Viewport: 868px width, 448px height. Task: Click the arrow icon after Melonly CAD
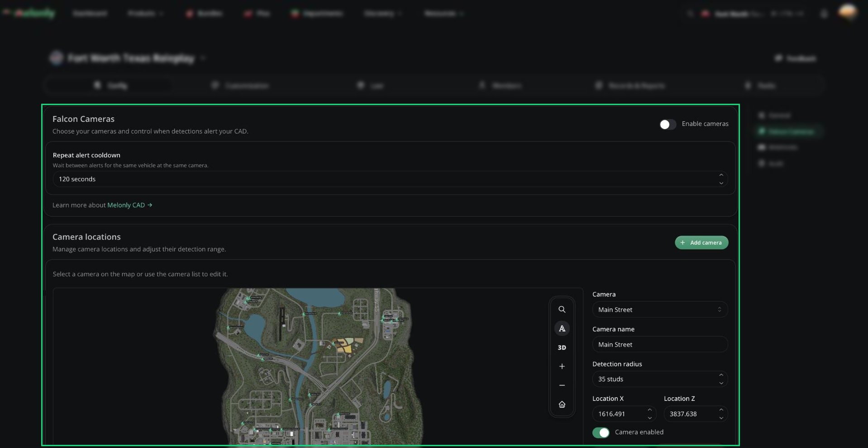coord(150,205)
